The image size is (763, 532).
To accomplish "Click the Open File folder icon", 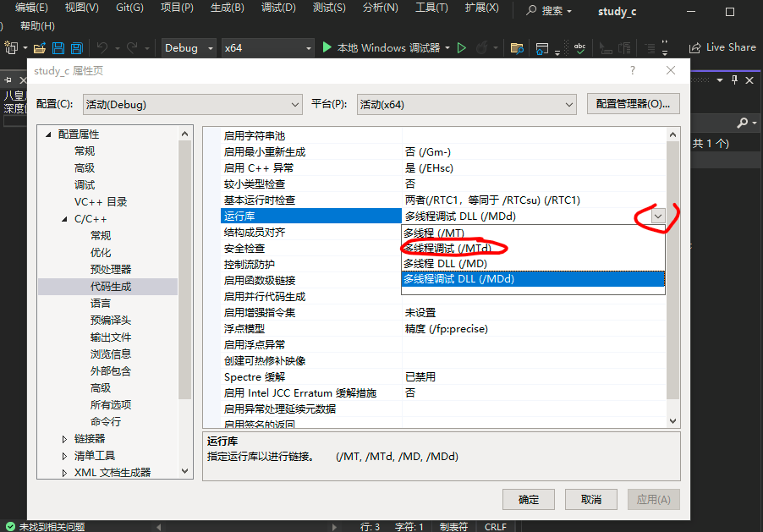I will point(39,48).
